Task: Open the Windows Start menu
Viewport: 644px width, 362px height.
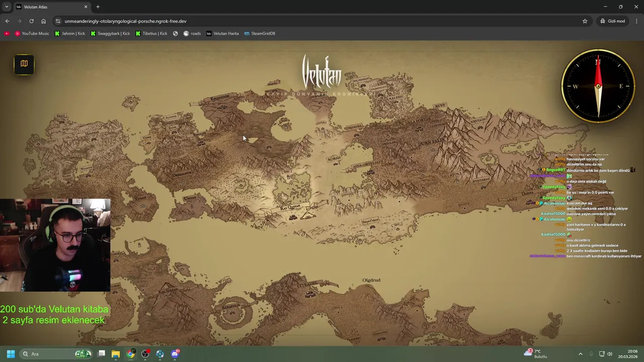Action: [x=11, y=354]
